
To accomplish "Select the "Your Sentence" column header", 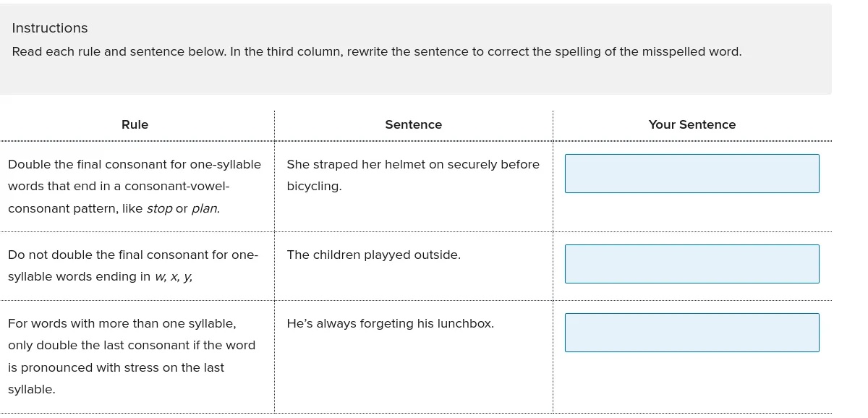I will point(692,124).
